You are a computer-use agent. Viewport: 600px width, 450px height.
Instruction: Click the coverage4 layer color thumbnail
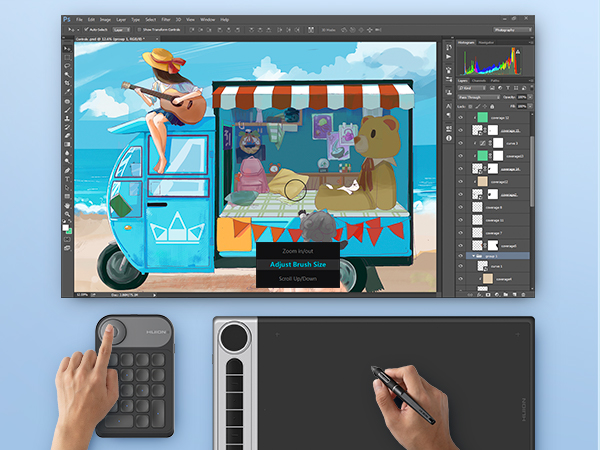point(488,279)
